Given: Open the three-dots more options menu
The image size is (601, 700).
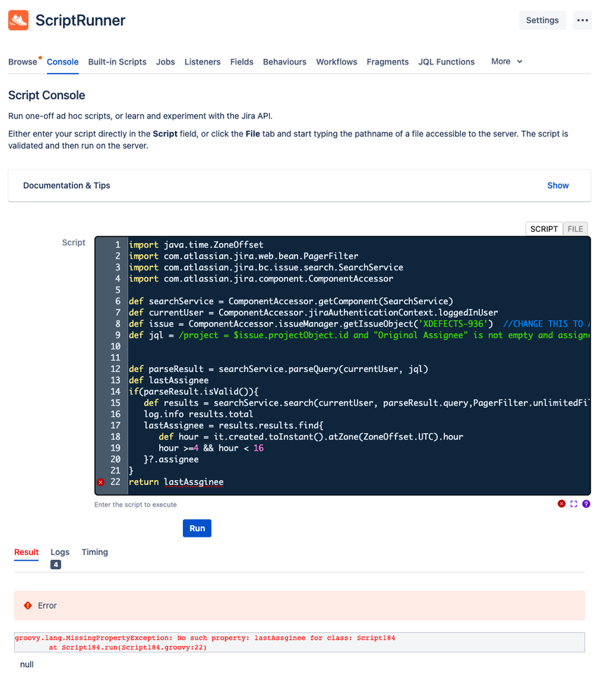Looking at the screenshot, I should (x=582, y=20).
